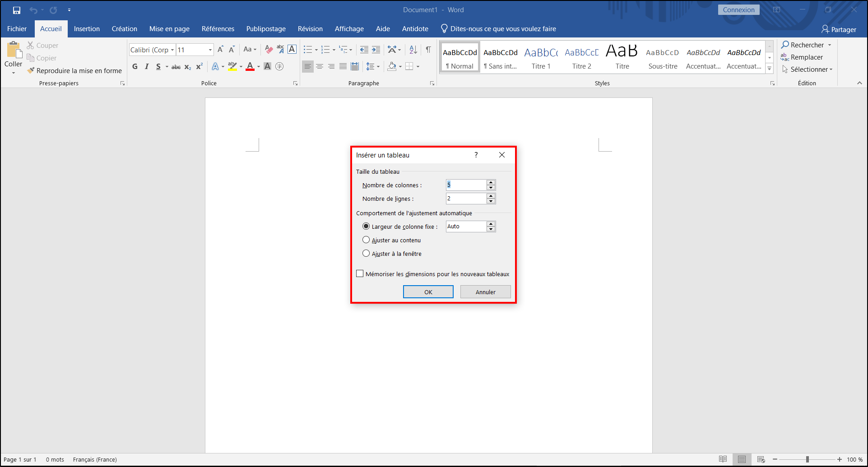Click the zoom slider handle
868x467 pixels.
point(808,459)
